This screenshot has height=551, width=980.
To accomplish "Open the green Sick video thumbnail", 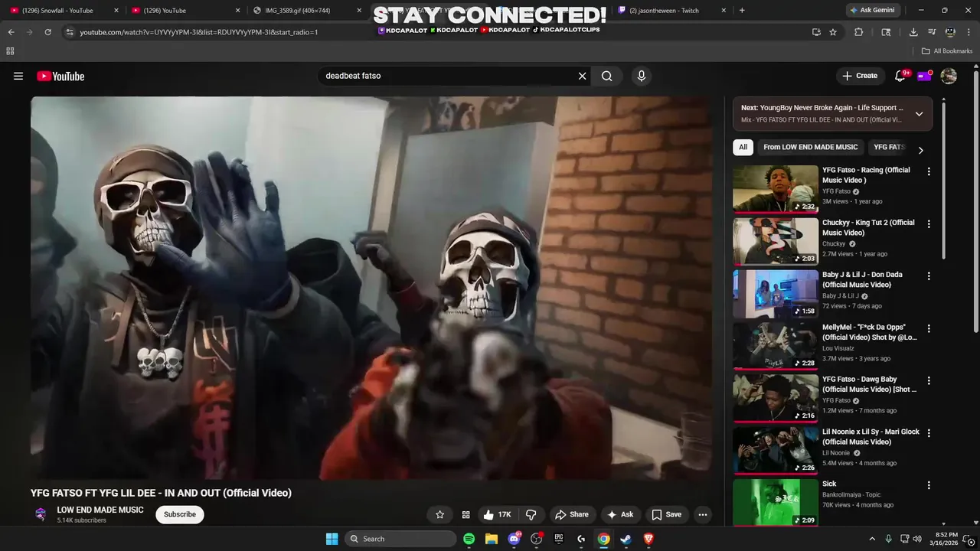I will point(776,502).
